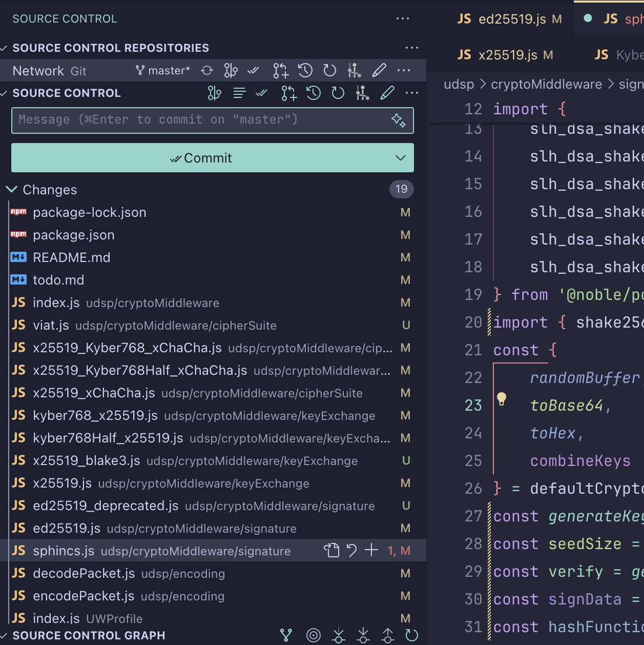Click pencil icon in Source Control header
644x645 pixels.
(x=387, y=94)
